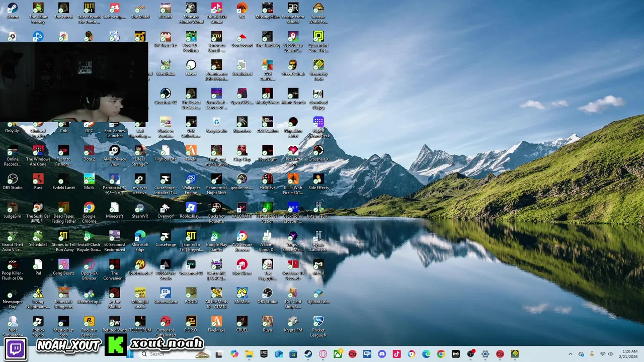Open the Geometry Dash icon

[318, 70]
